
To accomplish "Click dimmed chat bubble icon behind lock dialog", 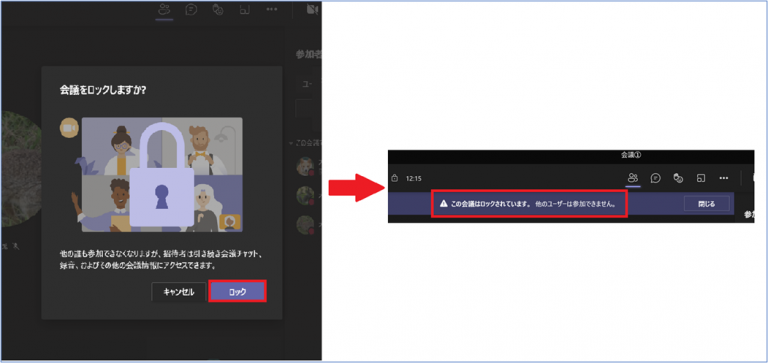I will [192, 9].
